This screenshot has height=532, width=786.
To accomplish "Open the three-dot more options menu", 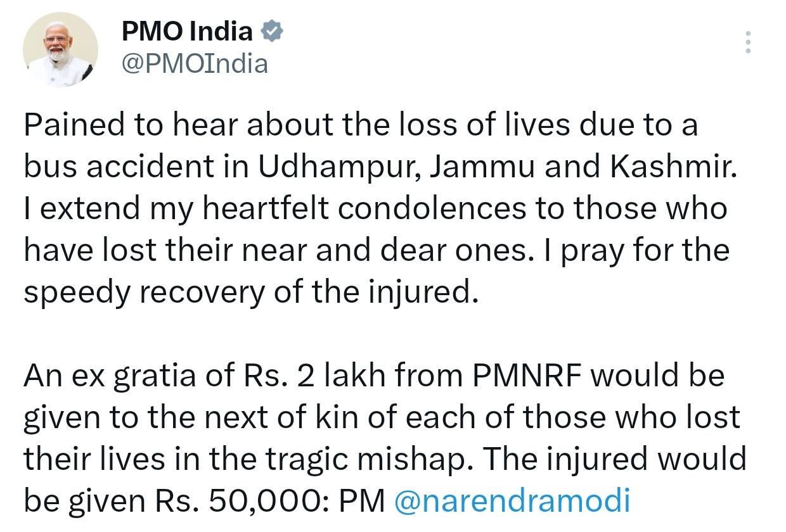I will tap(749, 42).
